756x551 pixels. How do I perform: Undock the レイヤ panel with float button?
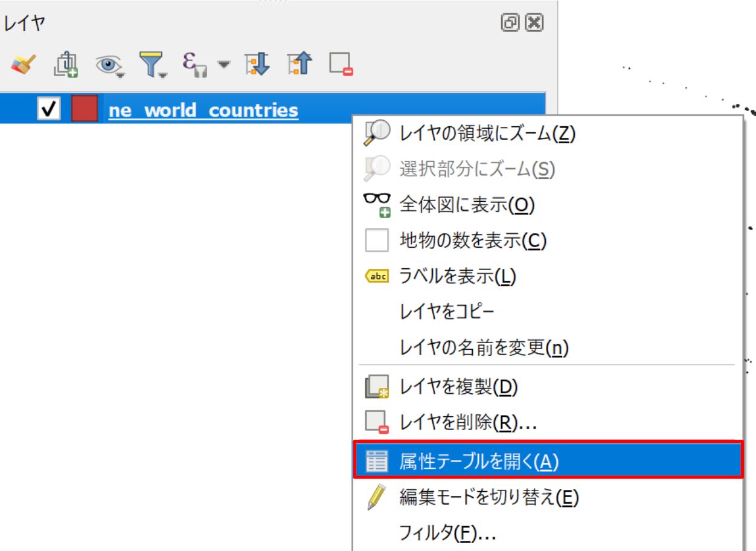(x=510, y=23)
